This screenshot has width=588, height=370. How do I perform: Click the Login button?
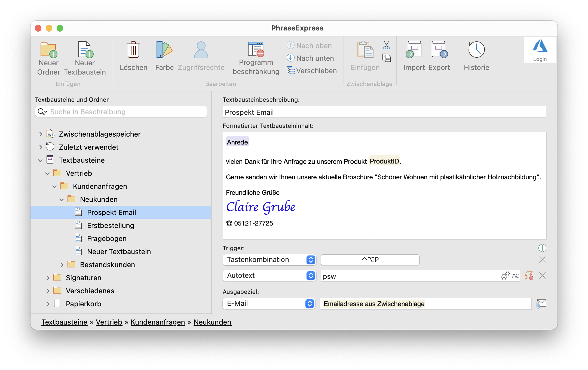(540, 50)
